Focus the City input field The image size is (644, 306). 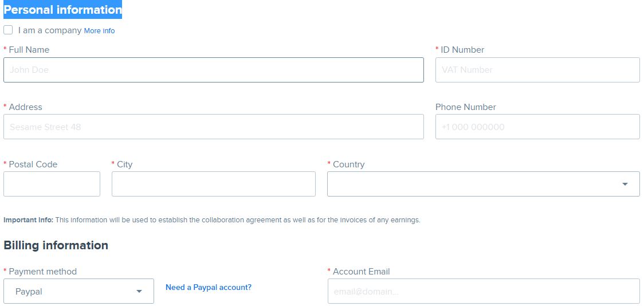point(213,184)
